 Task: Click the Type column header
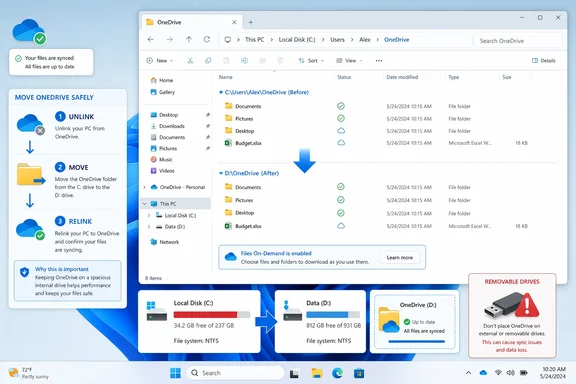tap(454, 77)
